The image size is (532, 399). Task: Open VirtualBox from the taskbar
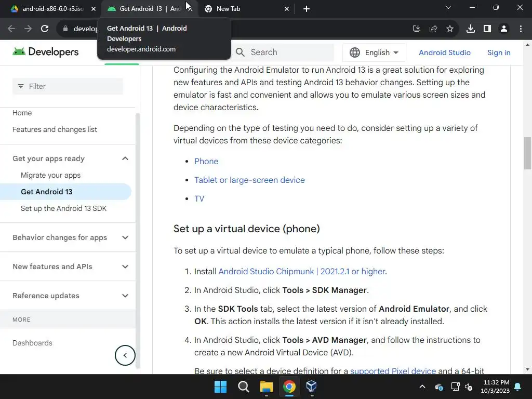(x=312, y=387)
